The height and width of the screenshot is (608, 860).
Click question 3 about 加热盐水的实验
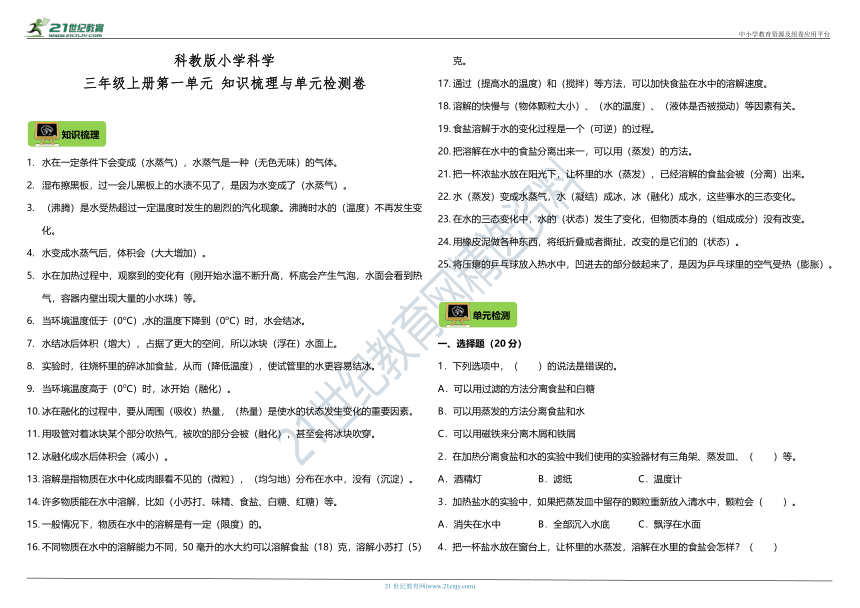tap(617, 502)
